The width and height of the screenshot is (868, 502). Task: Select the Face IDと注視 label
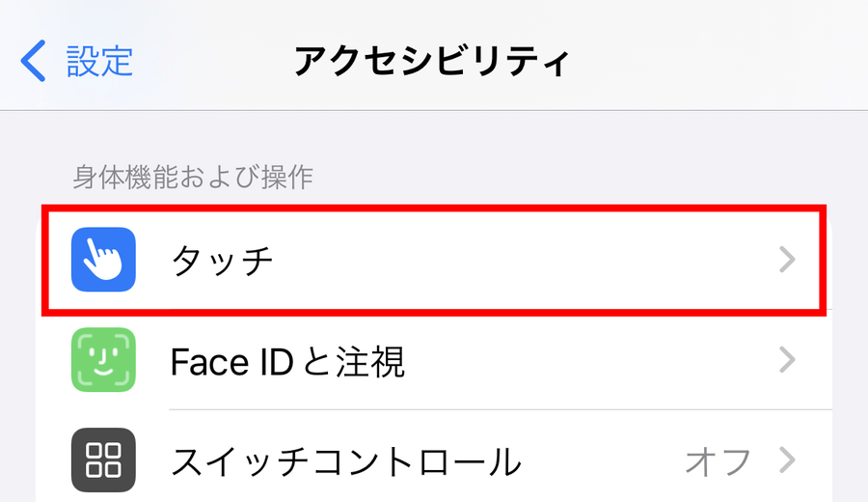click(287, 362)
